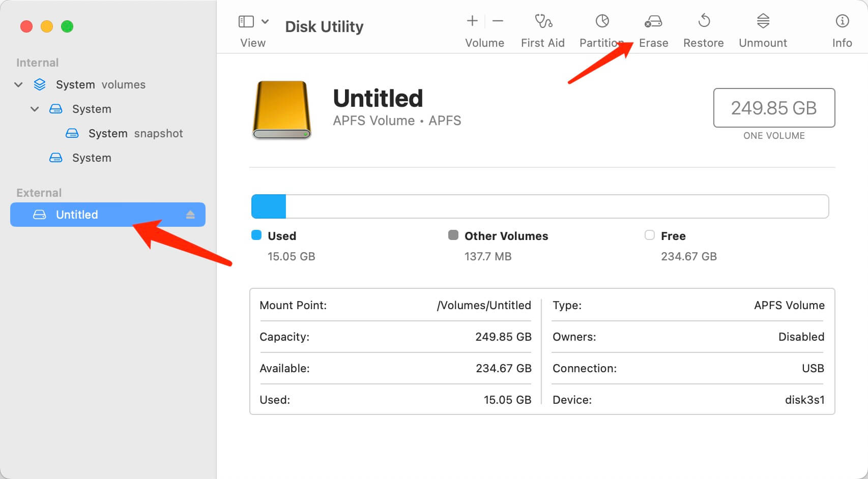Click the large yellow external drive image
This screenshot has width=868, height=479.
click(282, 110)
